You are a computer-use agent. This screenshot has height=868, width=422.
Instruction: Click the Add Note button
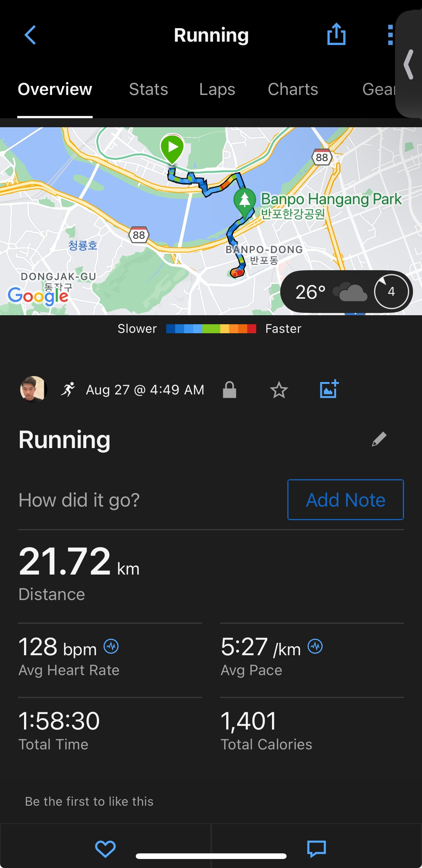[345, 499]
